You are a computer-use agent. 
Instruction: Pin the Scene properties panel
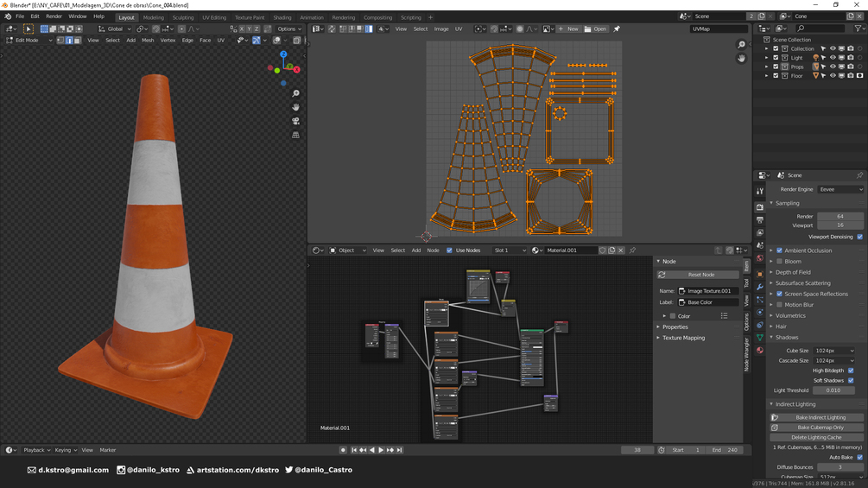859,175
